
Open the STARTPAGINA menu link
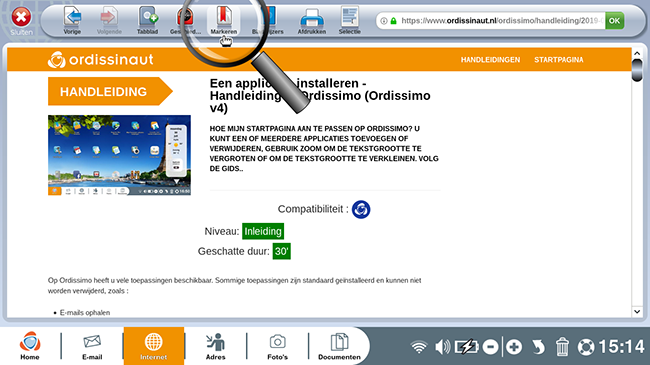558,60
